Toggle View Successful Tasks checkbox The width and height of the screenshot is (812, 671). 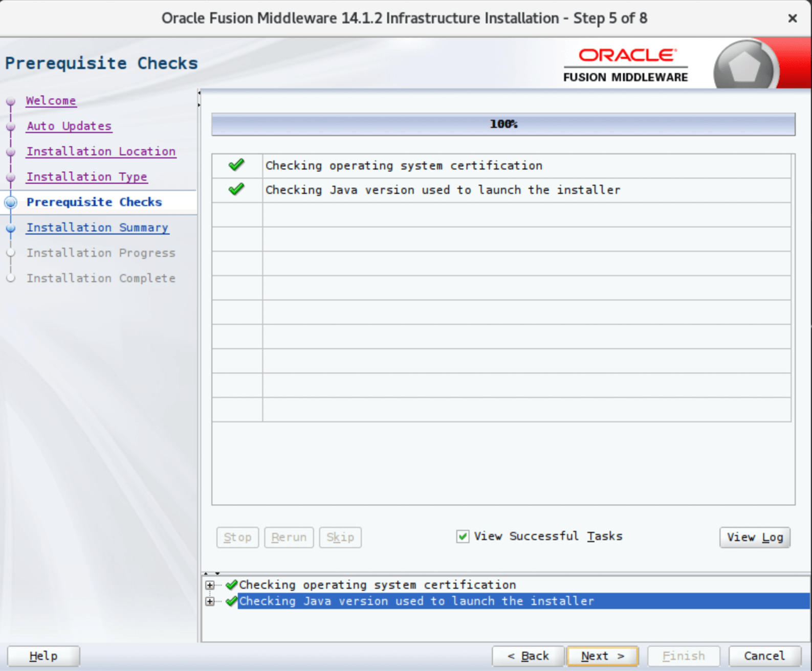[x=463, y=536]
